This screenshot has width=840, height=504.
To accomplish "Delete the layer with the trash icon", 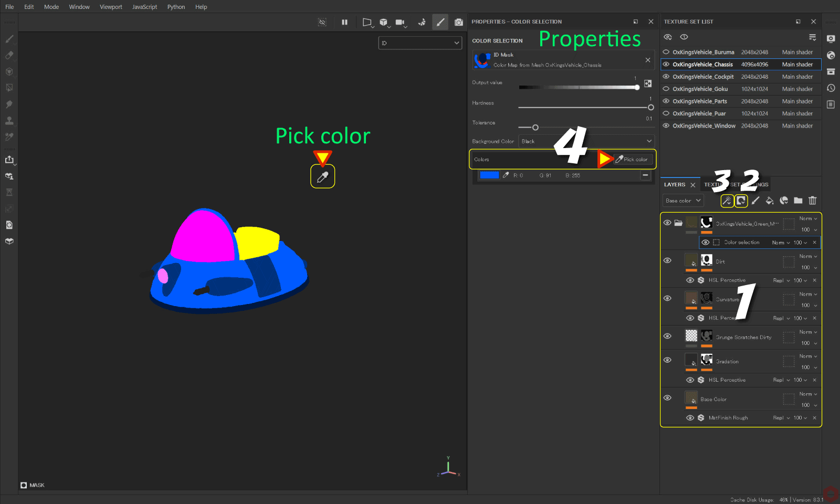I will [813, 201].
